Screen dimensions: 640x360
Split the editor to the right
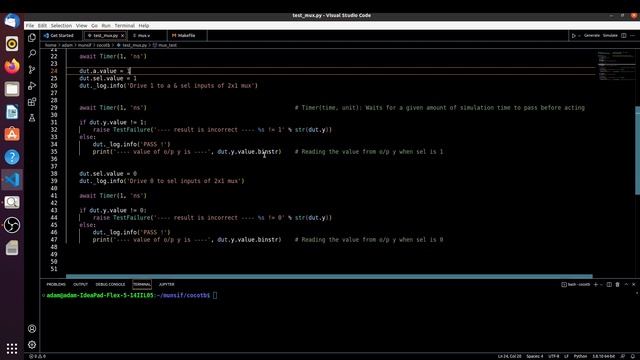pyautogui.click(x=624, y=36)
